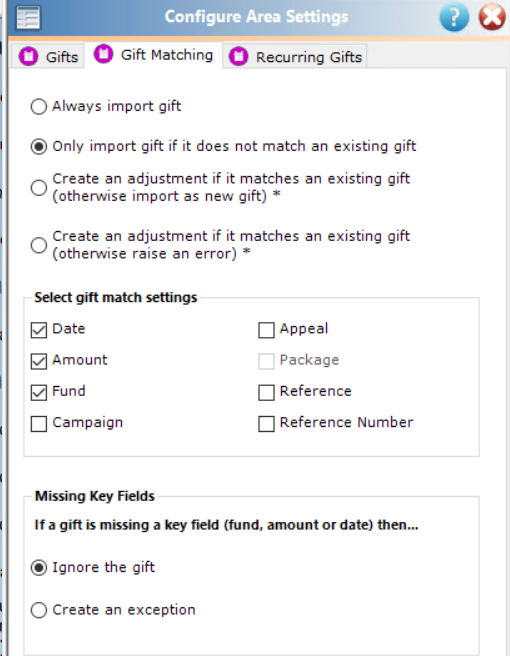Enable the Campaign match checkbox
510x656 pixels.
(39, 424)
